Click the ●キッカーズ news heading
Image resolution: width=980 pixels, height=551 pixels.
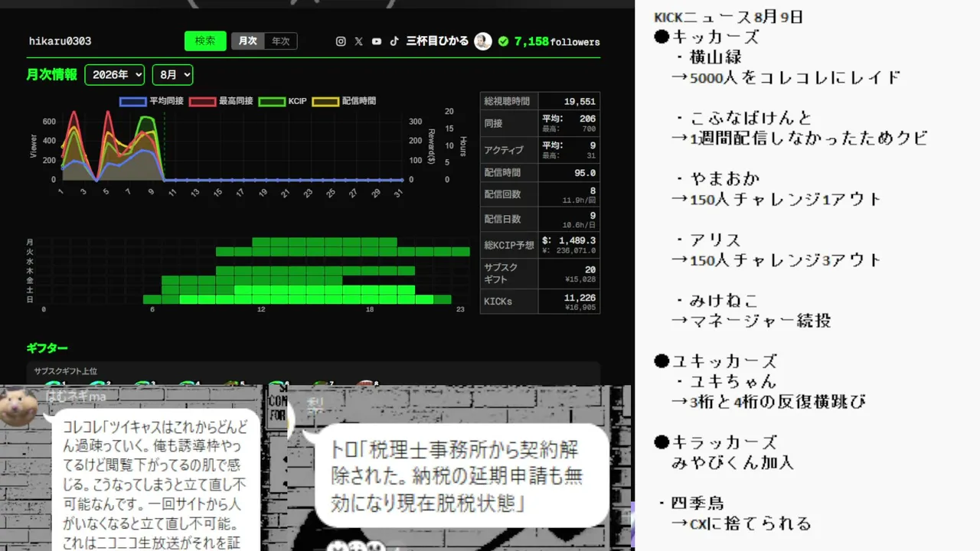click(x=706, y=37)
